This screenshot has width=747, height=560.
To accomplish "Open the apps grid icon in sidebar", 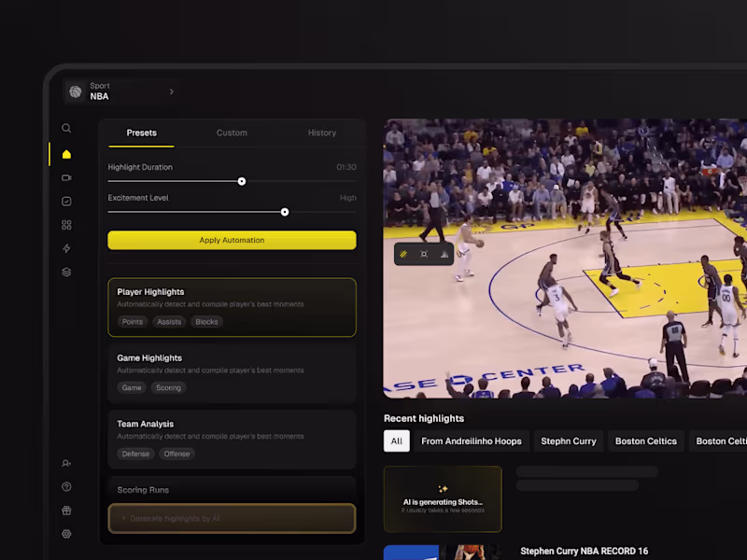I will (65, 224).
